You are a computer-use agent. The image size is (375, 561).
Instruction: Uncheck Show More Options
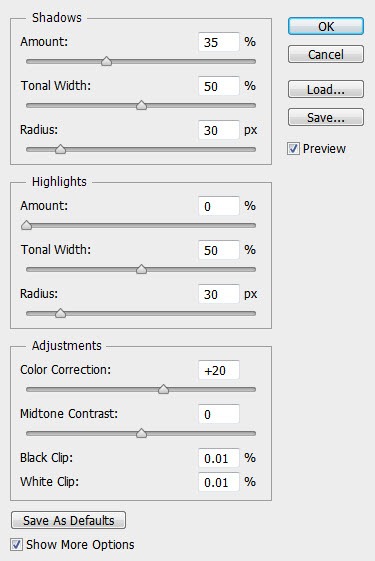16,545
